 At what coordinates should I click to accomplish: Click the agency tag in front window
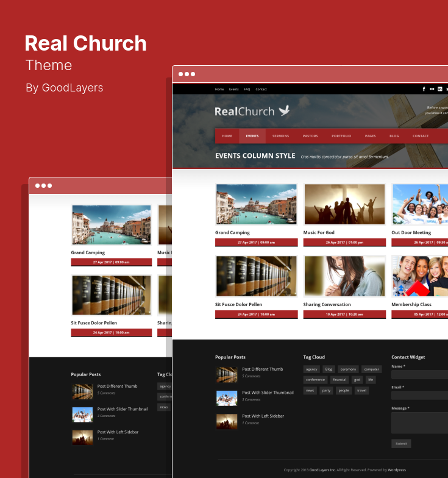[x=311, y=369]
